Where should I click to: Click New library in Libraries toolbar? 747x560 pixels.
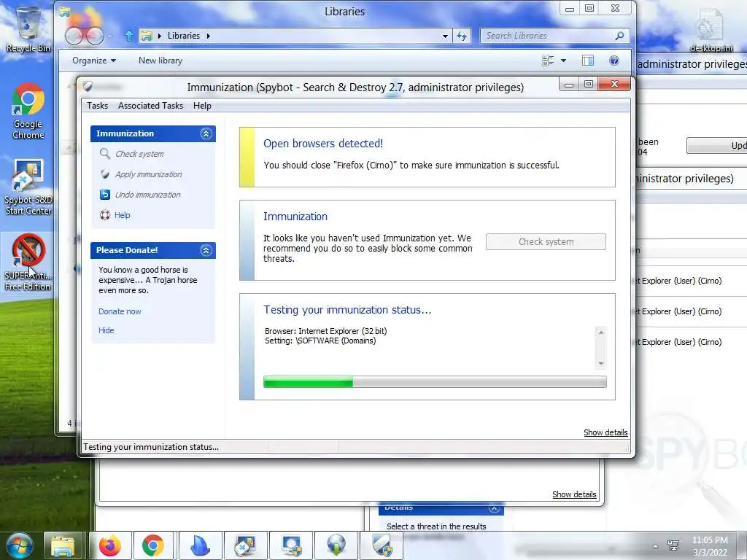pyautogui.click(x=160, y=61)
